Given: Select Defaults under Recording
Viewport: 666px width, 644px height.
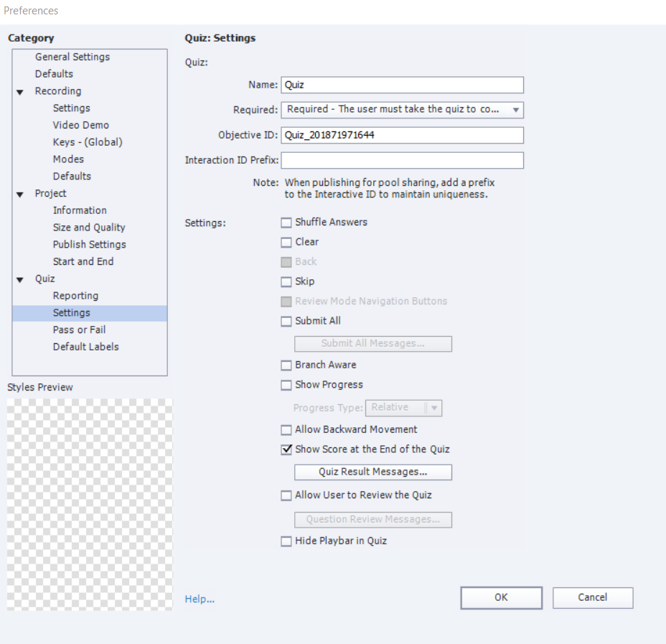Looking at the screenshot, I should coord(72,176).
